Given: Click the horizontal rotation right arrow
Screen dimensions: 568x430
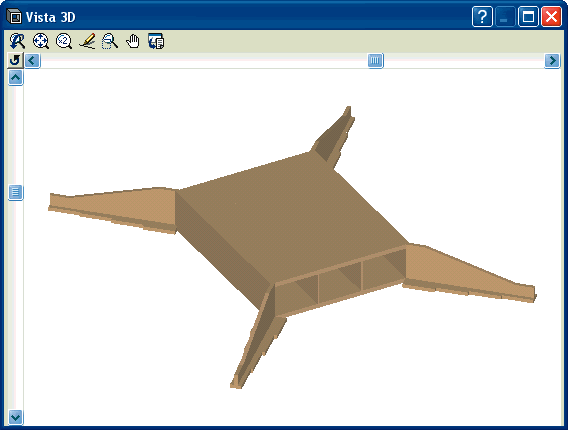Looking at the screenshot, I should pos(552,60).
